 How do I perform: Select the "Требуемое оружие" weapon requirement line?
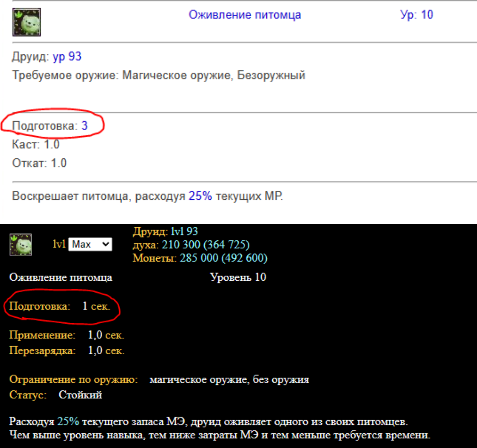pos(158,75)
